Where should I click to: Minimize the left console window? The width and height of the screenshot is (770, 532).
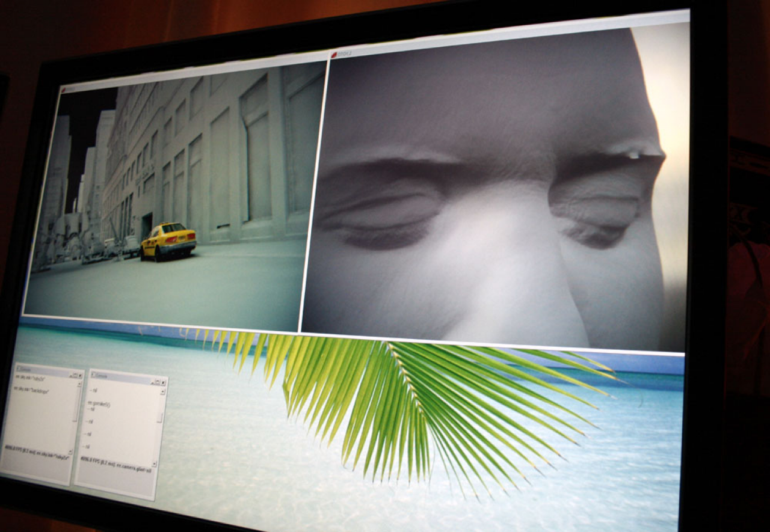pyautogui.click(x=71, y=376)
